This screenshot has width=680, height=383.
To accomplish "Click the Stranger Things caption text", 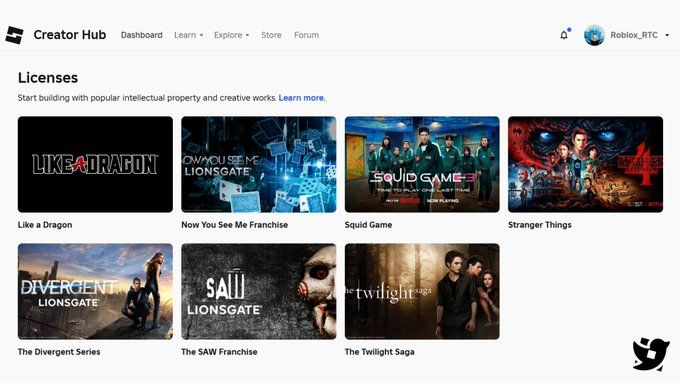I will coord(540,225).
